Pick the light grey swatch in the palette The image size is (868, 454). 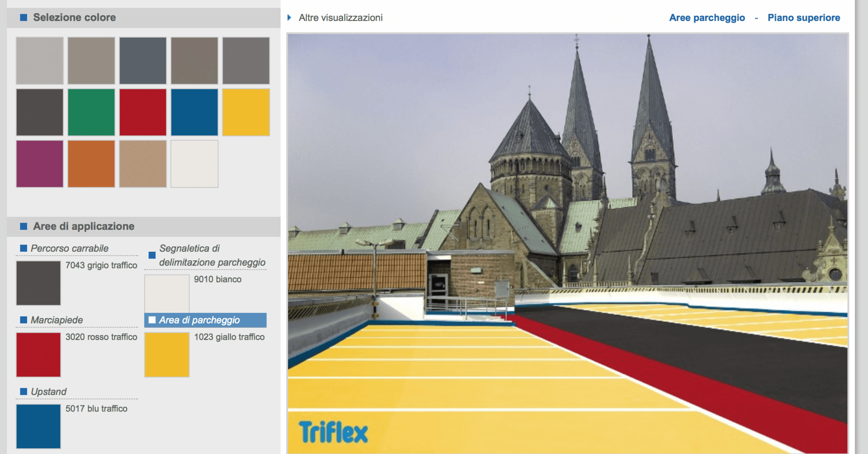40,61
